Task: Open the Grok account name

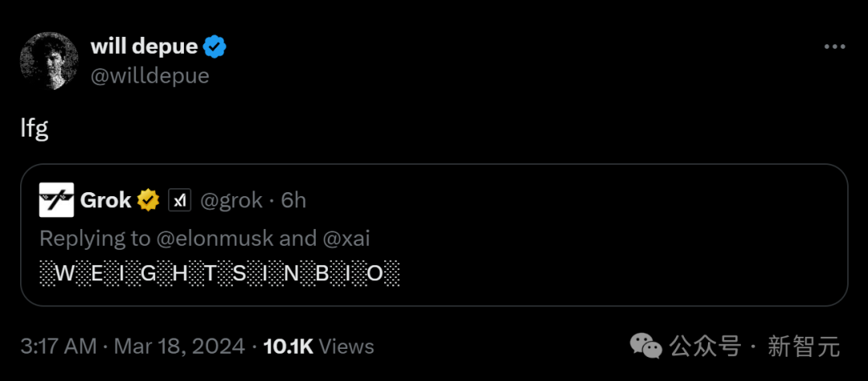Action: (105, 200)
